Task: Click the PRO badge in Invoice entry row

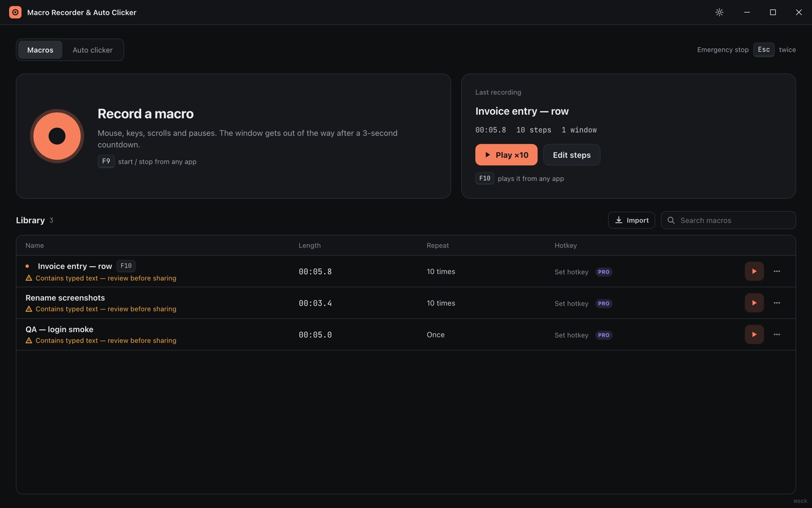Action: coord(603,272)
